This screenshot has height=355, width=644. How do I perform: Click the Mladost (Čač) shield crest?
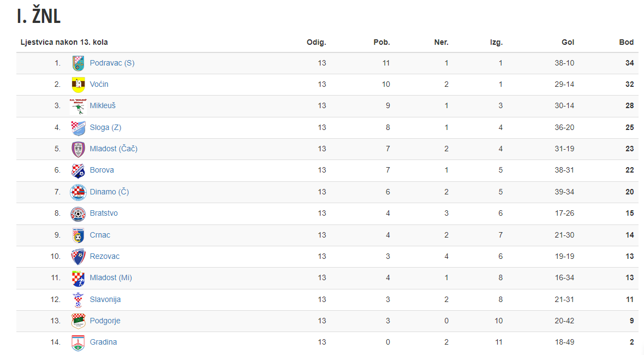tap(78, 149)
